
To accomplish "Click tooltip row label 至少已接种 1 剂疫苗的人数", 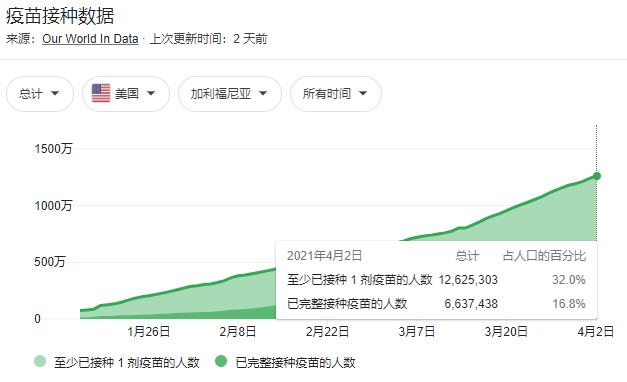I will pos(359,280).
